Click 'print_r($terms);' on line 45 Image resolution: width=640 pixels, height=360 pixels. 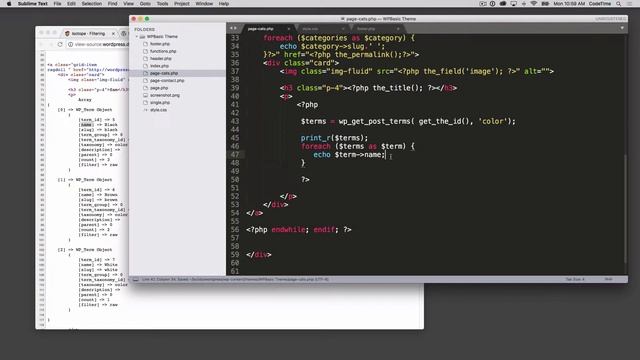(334, 138)
